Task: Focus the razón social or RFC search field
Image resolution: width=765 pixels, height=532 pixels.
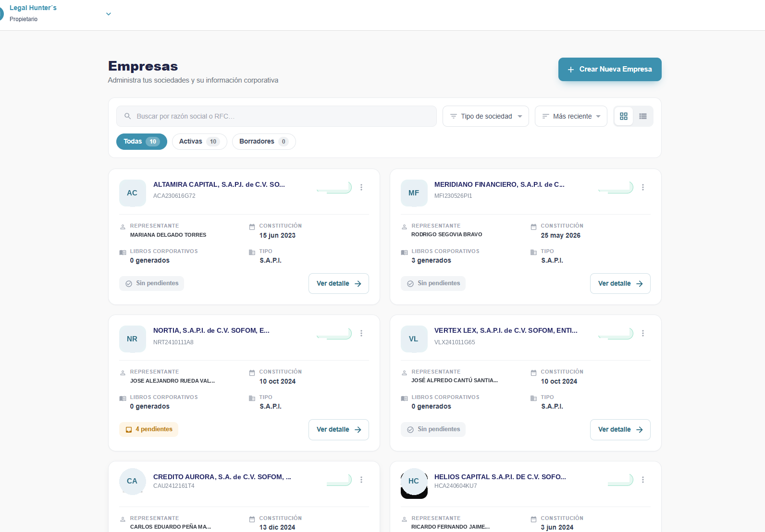Action: pyautogui.click(x=276, y=116)
